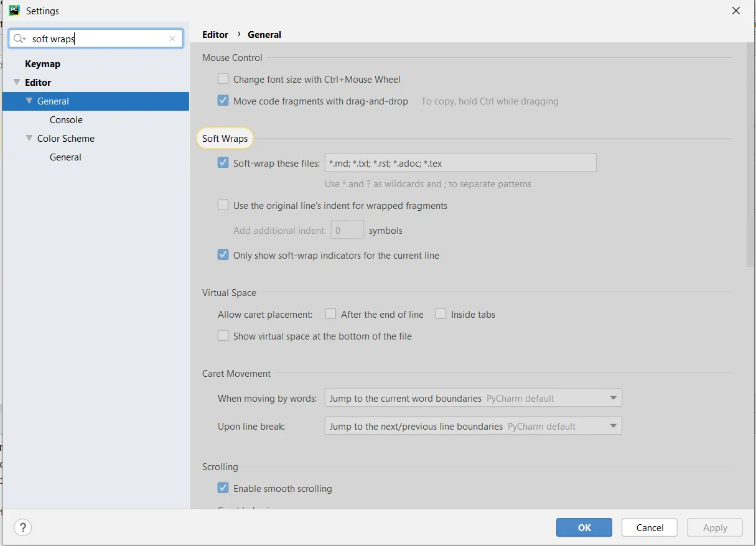756x546 pixels.
Task: Select Color Scheme in the tree
Action: point(66,138)
